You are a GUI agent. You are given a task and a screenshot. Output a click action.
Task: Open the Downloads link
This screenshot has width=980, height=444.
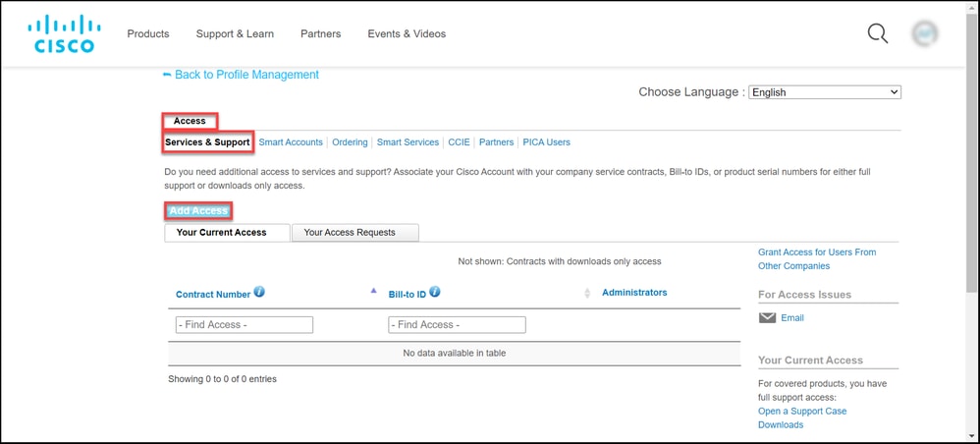tap(781, 424)
